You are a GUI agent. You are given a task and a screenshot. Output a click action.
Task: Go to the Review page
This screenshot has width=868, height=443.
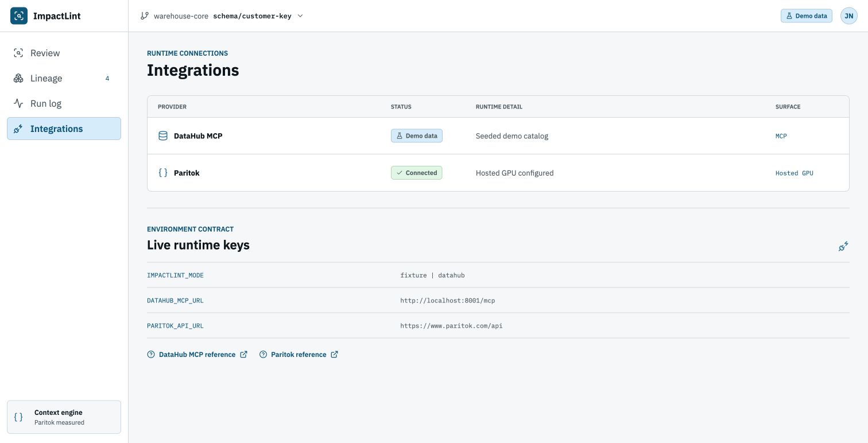point(64,53)
